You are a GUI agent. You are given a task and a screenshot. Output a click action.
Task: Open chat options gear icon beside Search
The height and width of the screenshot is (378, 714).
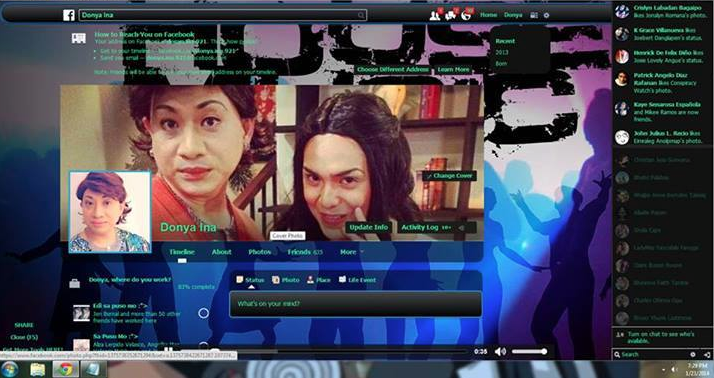pyautogui.click(x=693, y=354)
